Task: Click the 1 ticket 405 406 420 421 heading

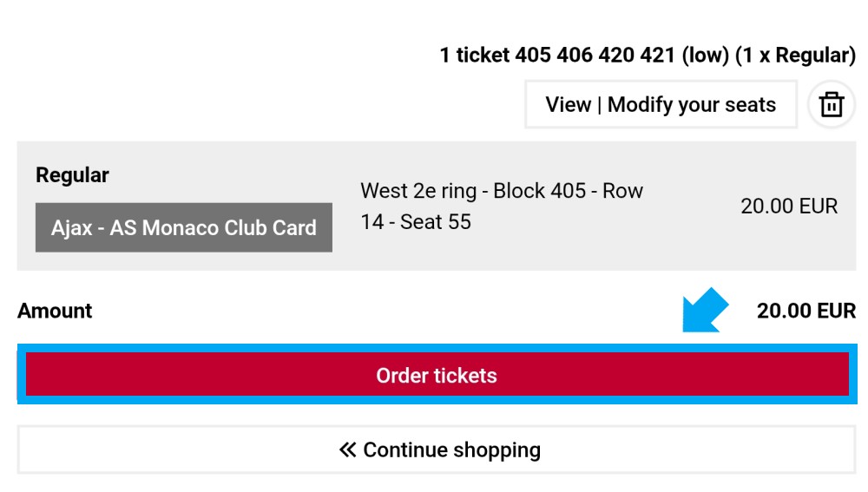Action: click(x=557, y=56)
